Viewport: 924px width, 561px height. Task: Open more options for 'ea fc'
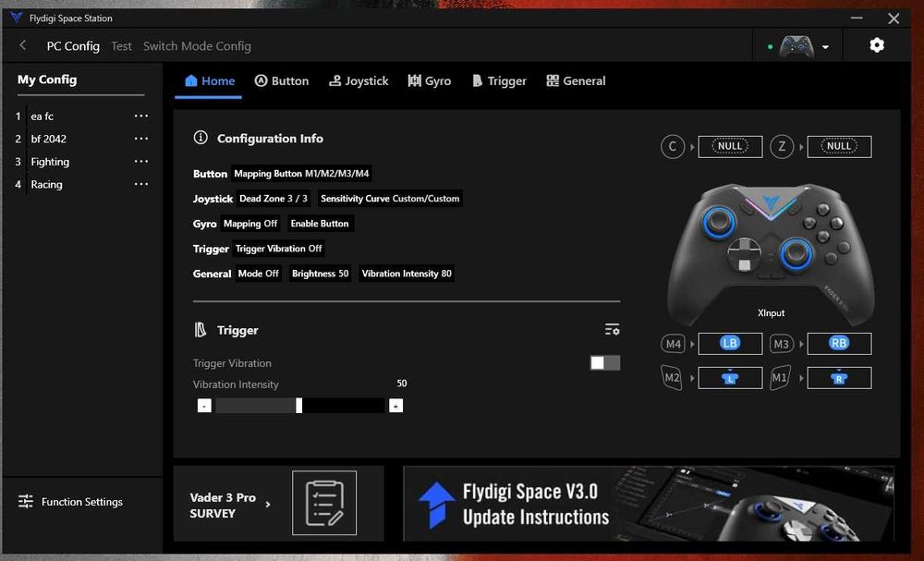click(140, 116)
